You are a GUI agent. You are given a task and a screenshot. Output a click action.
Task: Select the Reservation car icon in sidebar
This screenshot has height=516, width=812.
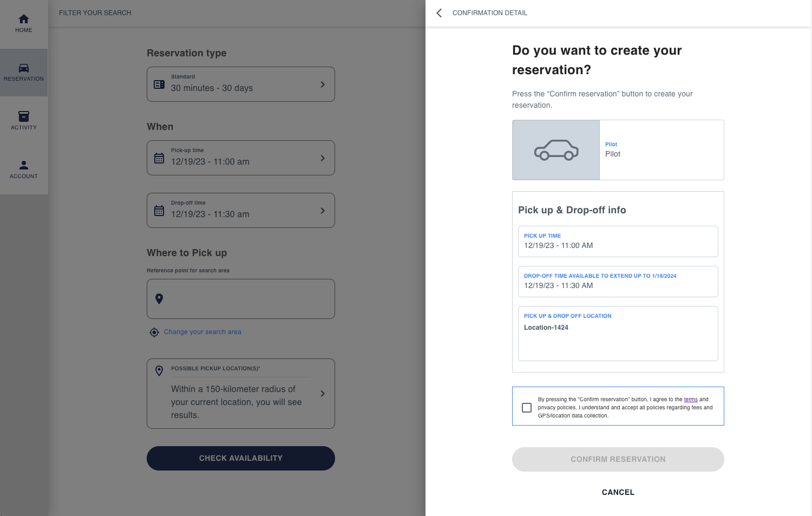point(24,68)
